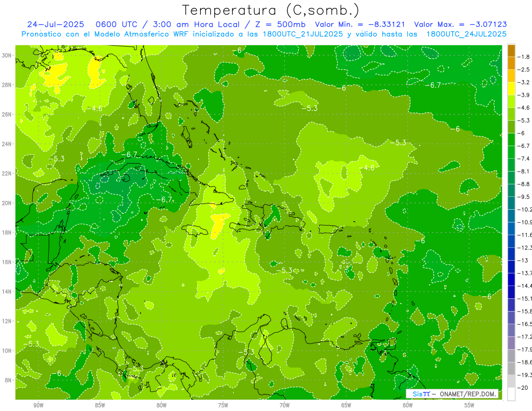The height and width of the screenshot is (411, 532).
Task: Click the '90W' longitude axis label
Action: click(x=38, y=405)
